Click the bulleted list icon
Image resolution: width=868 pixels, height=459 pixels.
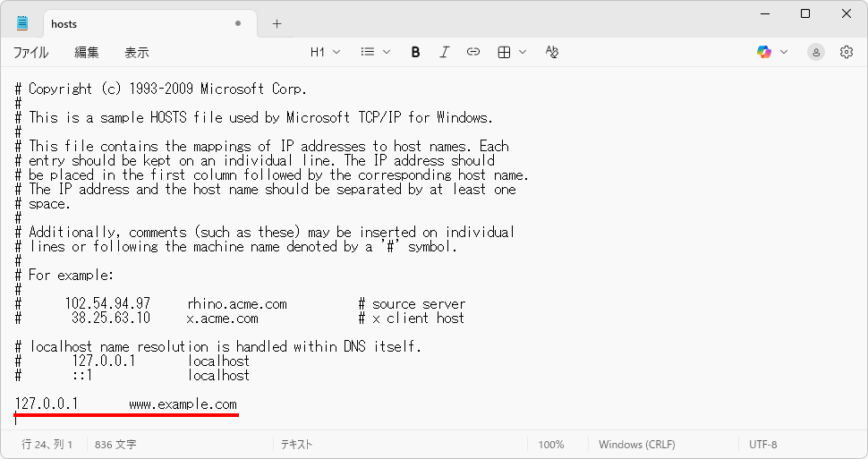(368, 52)
